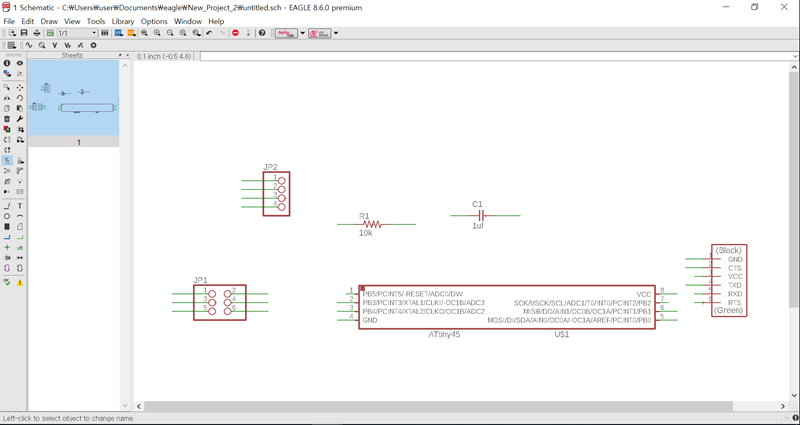Image resolution: width=800 pixels, height=425 pixels.
Task: Expand the Design Link dropdown arrow
Action: 303,33
